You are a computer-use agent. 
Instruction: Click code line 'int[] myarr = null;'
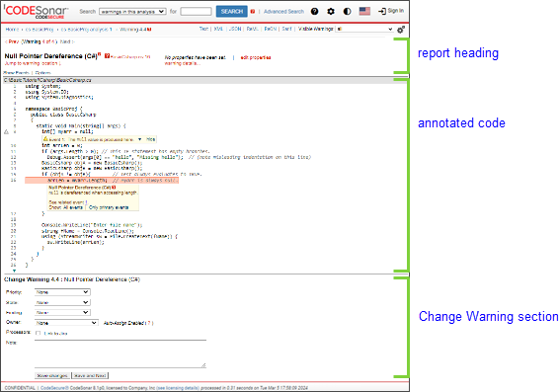coord(67,131)
